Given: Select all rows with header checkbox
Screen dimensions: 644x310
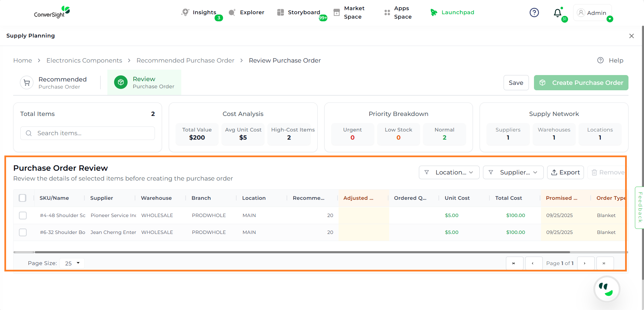Looking at the screenshot, I should (23, 198).
